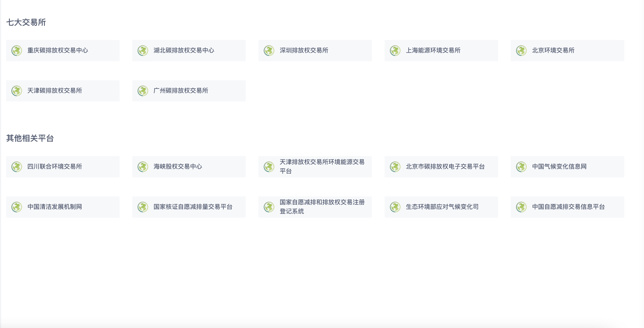
Task: Click globe icon next to 四川联合环境交易所
Action: [x=17, y=167]
